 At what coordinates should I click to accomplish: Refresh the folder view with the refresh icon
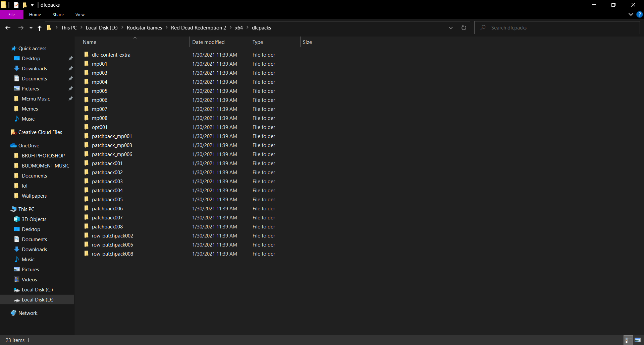click(464, 28)
